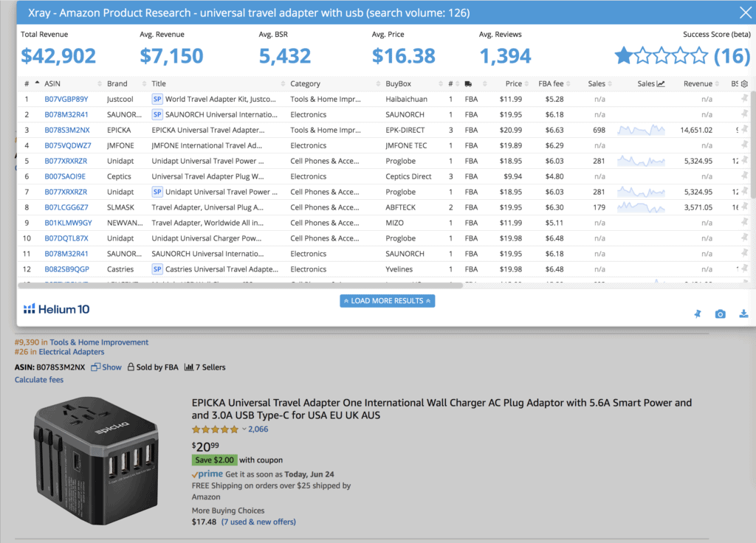Open ASIN B07DQTL87X link
Screen dimensions: 756x543
click(x=66, y=238)
